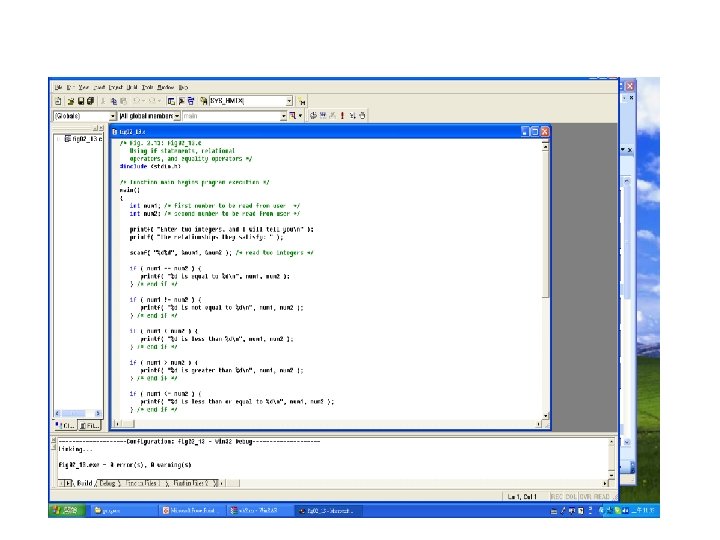Open the Help menu
This screenshot has height=540, width=720.
183,87
